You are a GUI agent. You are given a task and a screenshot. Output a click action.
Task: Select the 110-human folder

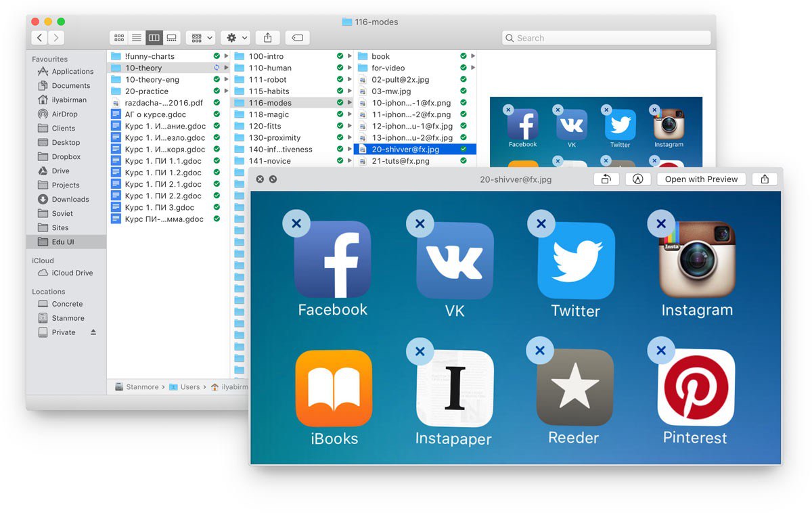pyautogui.click(x=292, y=68)
